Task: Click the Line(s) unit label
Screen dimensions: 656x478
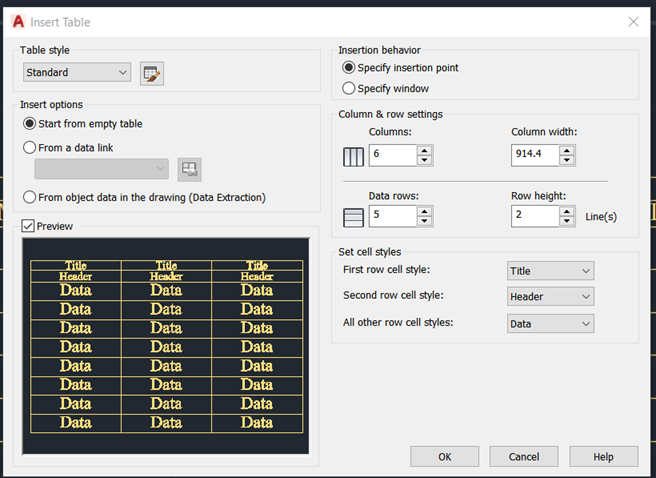Action: (601, 217)
